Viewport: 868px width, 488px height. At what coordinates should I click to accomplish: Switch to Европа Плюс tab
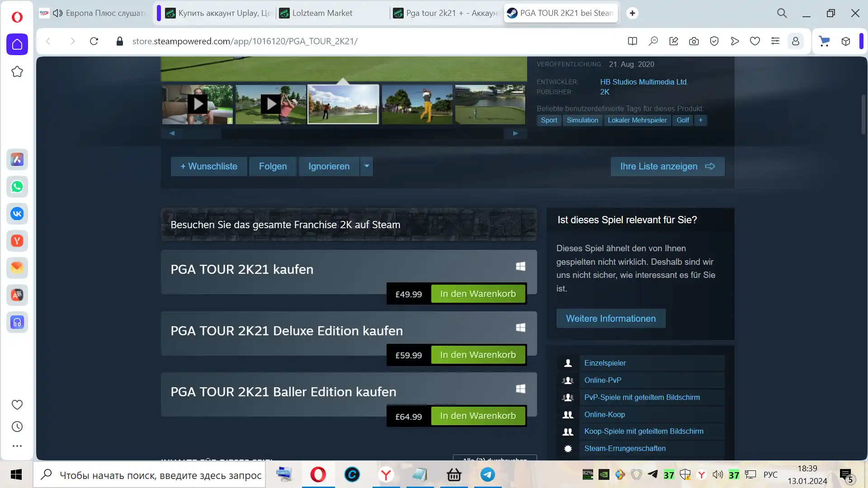pos(94,13)
